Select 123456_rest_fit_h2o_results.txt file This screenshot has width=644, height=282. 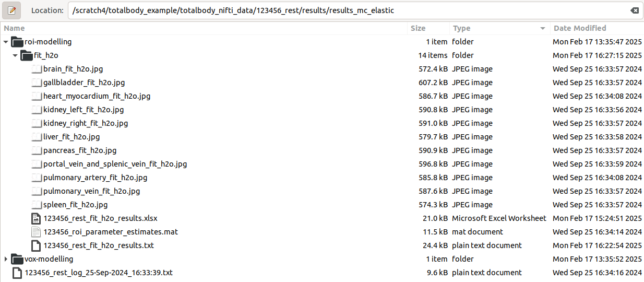[x=99, y=245]
